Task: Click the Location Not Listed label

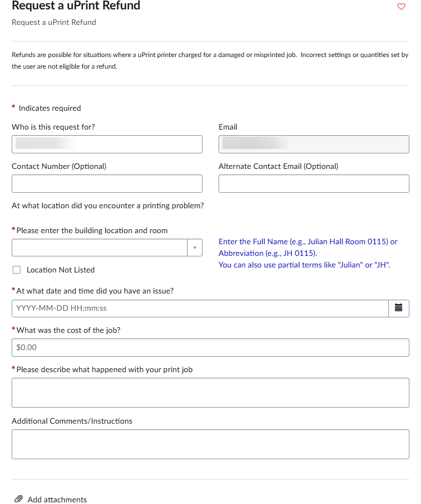Action: click(x=60, y=270)
